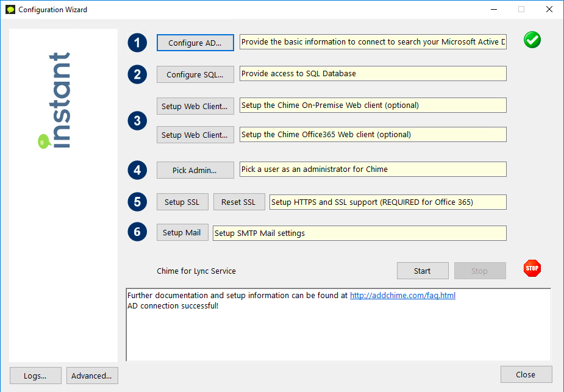The image size is (564, 392).
Task: Close the window with the title bar X
Action: tap(549, 9)
